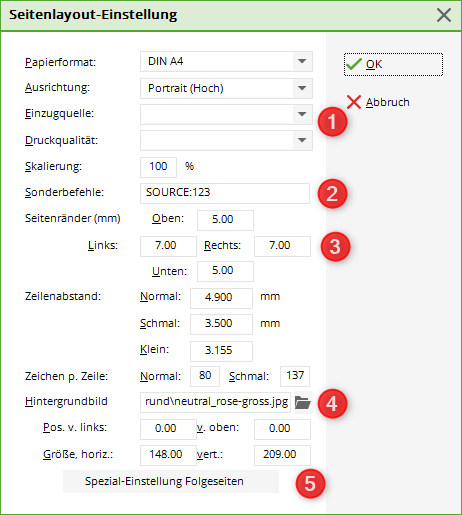
Task: Select the Unten margin field
Action: pyautogui.click(x=225, y=271)
